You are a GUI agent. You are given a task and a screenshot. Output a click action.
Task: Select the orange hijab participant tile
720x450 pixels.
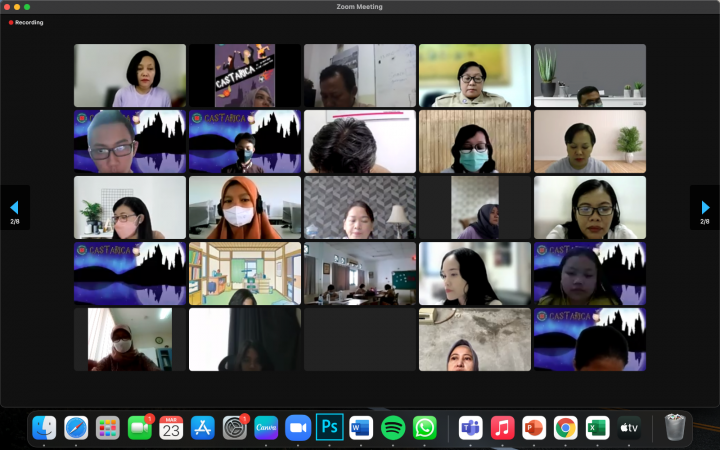click(x=245, y=208)
